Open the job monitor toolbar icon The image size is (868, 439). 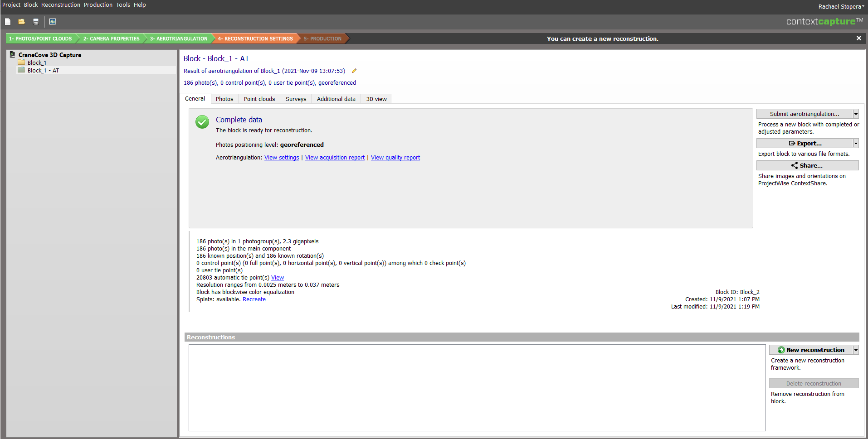click(x=53, y=21)
